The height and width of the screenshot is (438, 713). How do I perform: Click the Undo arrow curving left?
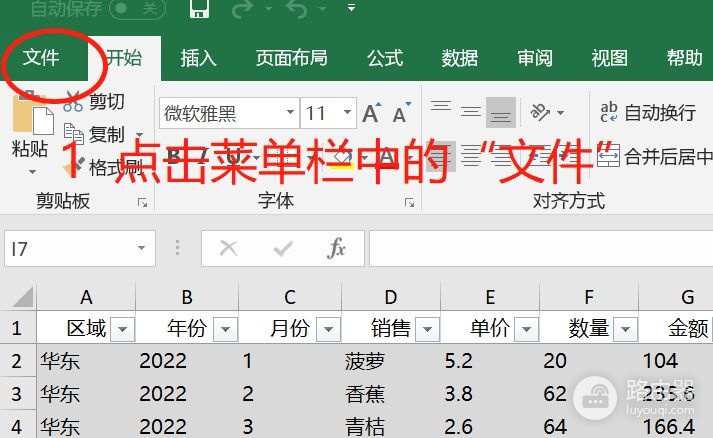[297, 9]
